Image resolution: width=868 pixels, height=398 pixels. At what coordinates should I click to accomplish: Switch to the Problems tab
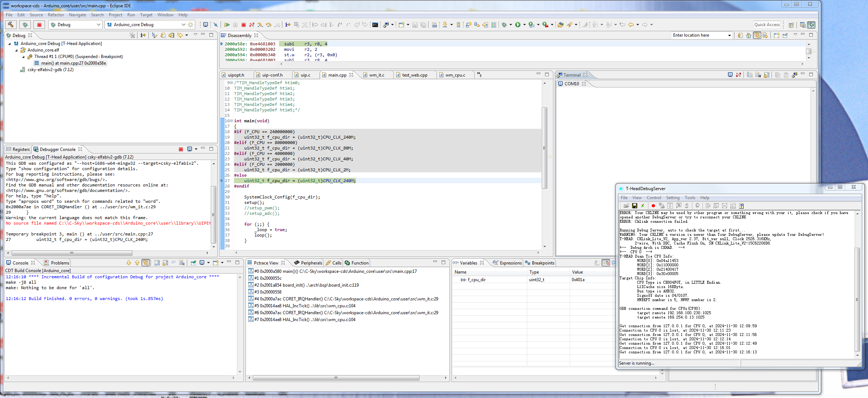pyautogui.click(x=57, y=263)
